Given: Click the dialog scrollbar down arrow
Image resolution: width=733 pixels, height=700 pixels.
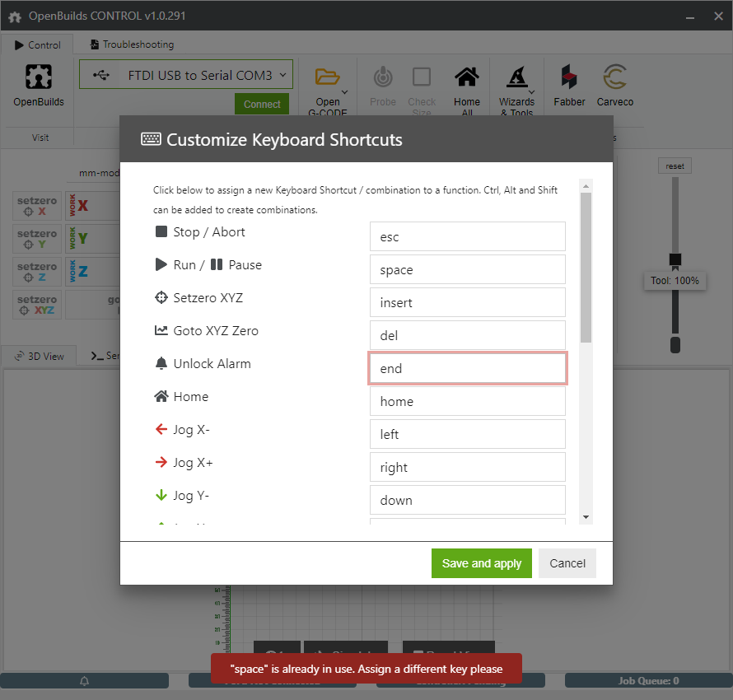Looking at the screenshot, I should (x=586, y=517).
